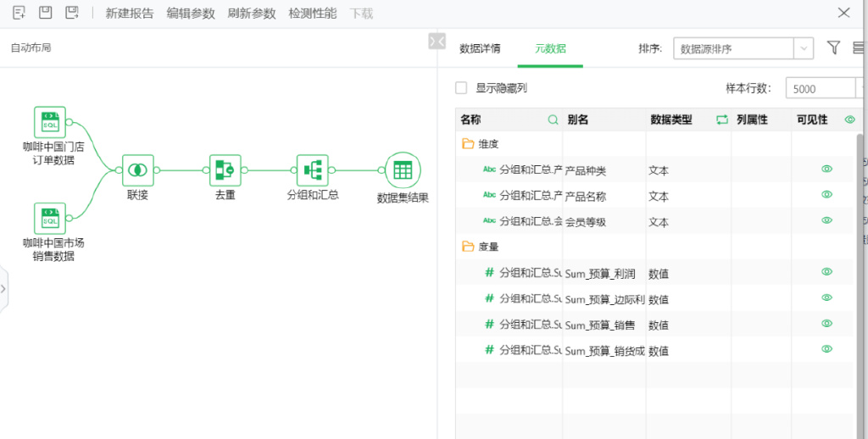Click the 联接 join node icon

[x=137, y=169]
